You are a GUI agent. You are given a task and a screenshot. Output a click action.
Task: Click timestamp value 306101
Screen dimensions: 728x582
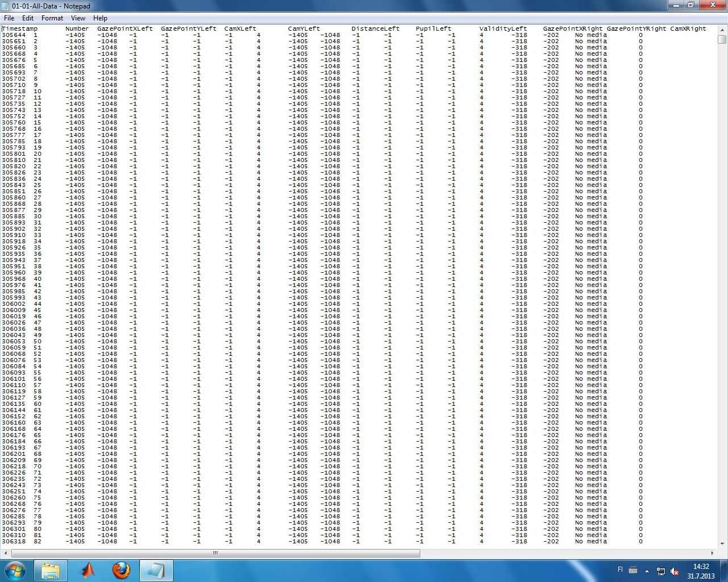14,379
